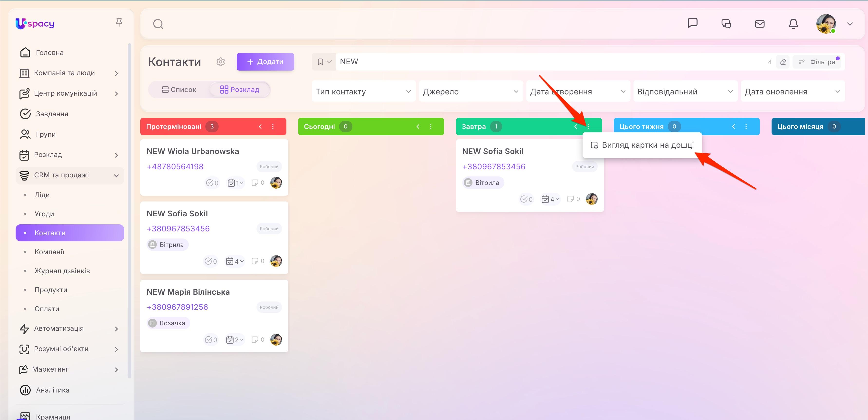Pin the sidebar with the pin icon
This screenshot has height=420, width=868.
[x=119, y=23]
